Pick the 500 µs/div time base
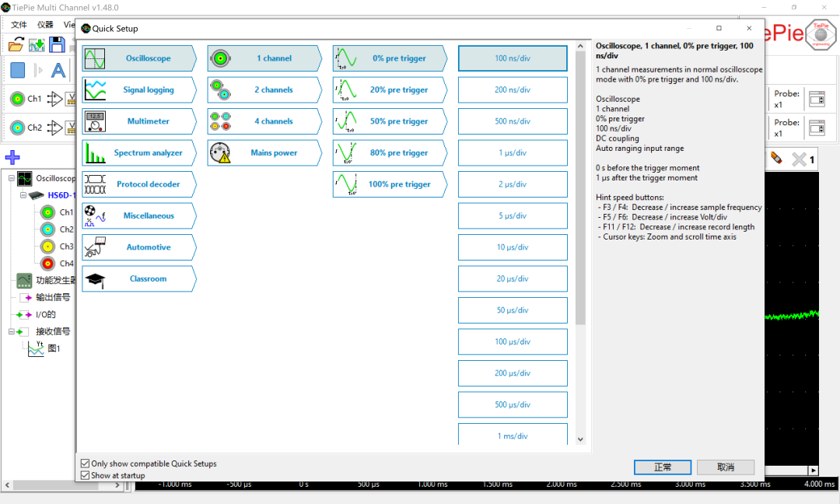Viewport: 840px width, 504px height. coord(513,405)
